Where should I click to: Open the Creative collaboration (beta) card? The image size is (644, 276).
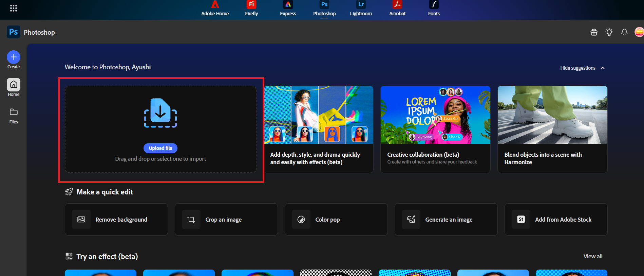(435, 129)
